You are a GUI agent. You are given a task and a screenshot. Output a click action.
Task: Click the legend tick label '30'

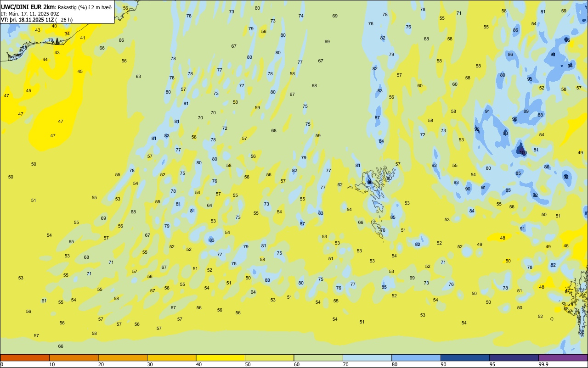(x=150, y=364)
